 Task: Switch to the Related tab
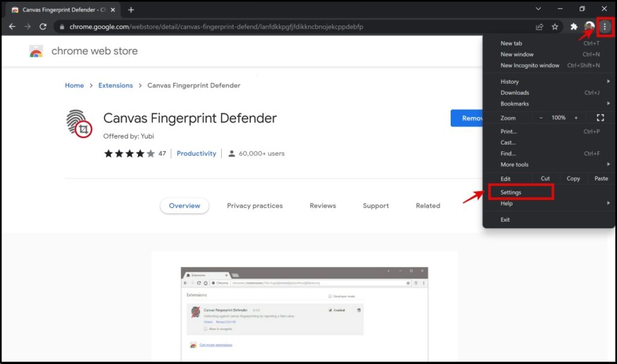click(x=428, y=206)
